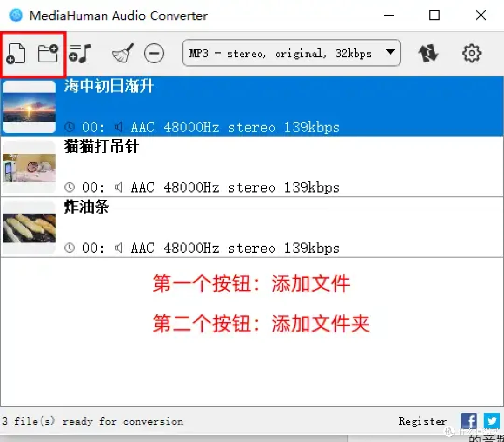Click the cat thumbnail of 猫猫打吊针

pos(29,167)
